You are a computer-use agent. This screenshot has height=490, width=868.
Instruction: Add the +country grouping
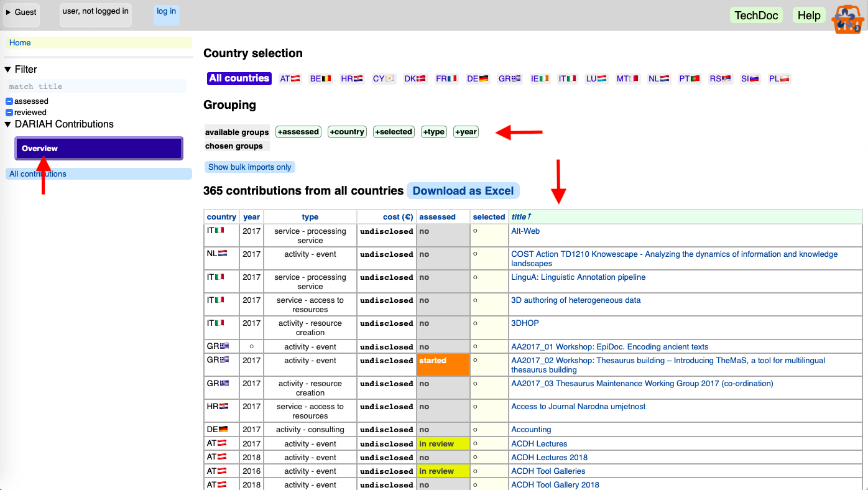(x=347, y=132)
